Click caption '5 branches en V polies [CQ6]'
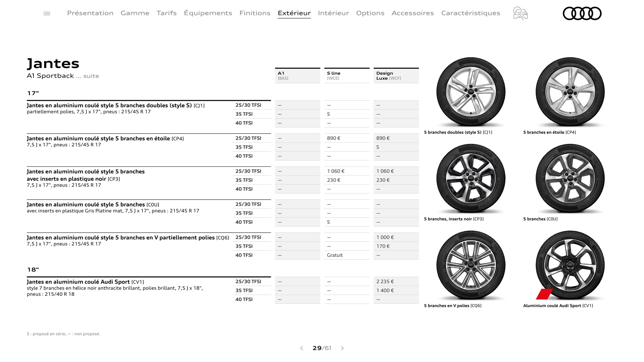644x362 pixels. click(453, 306)
